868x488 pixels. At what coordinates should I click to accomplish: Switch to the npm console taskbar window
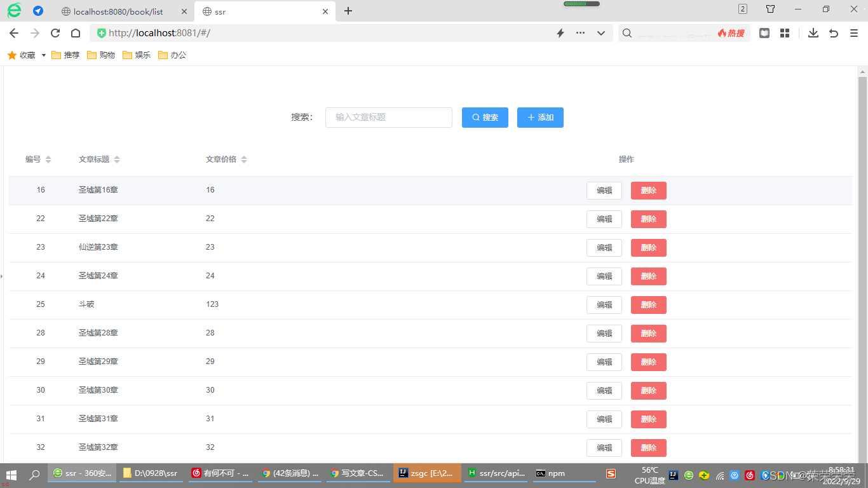pos(565,473)
